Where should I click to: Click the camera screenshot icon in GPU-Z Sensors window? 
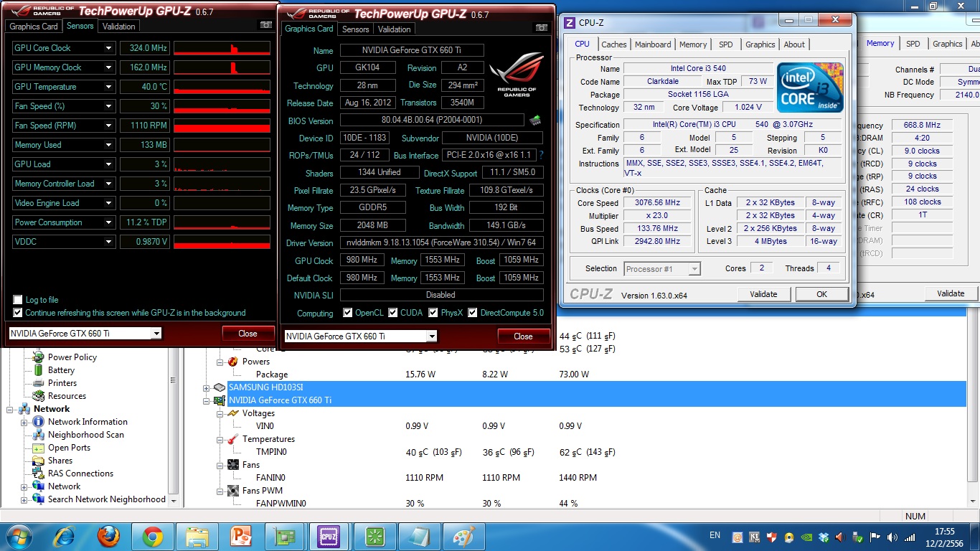click(x=266, y=25)
